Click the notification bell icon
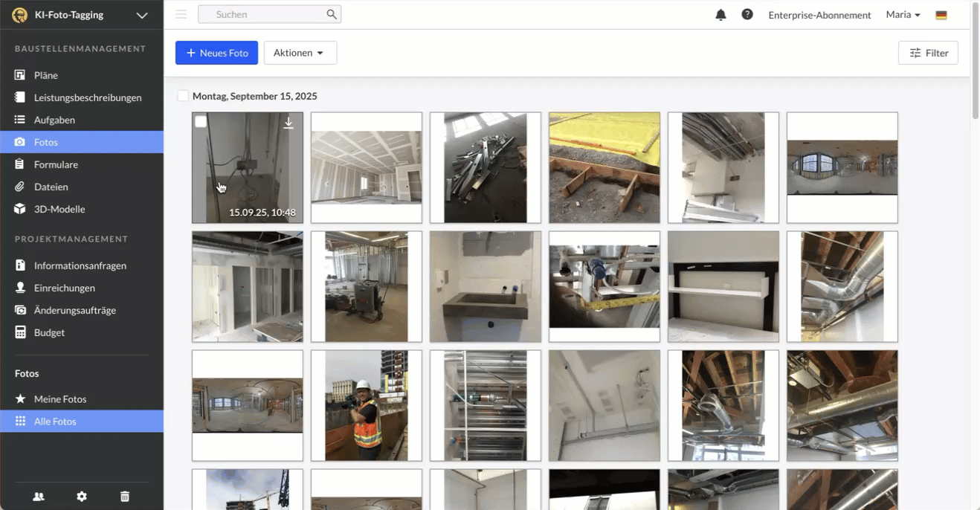 point(721,15)
